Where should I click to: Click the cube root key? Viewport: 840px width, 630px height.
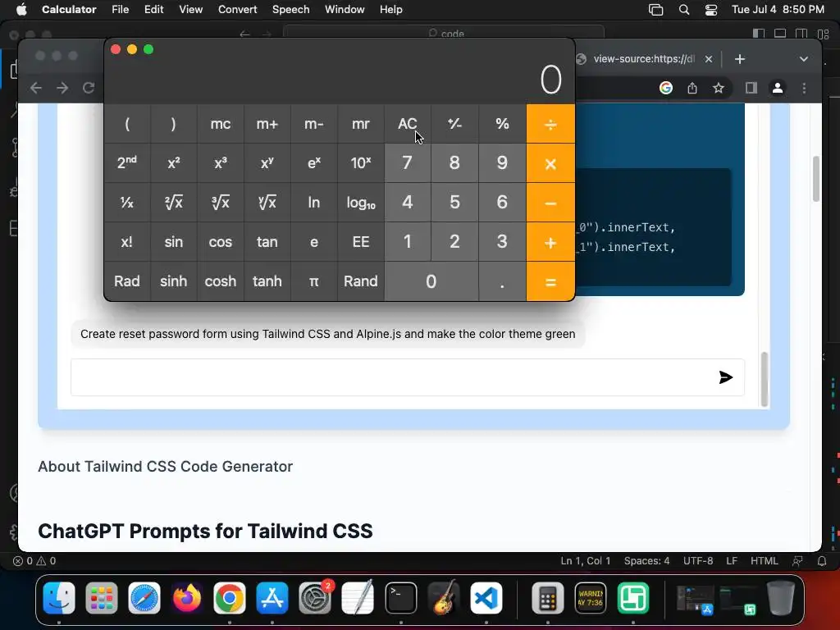tap(220, 203)
